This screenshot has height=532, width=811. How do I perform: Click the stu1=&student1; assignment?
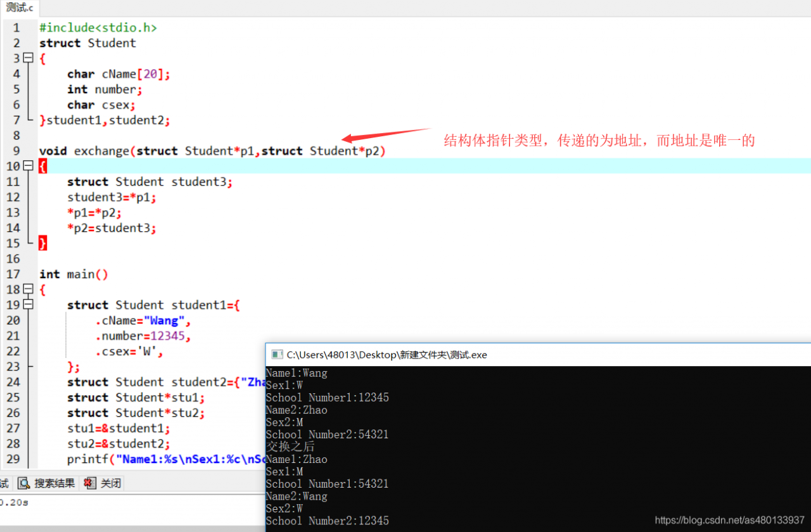click(x=119, y=428)
